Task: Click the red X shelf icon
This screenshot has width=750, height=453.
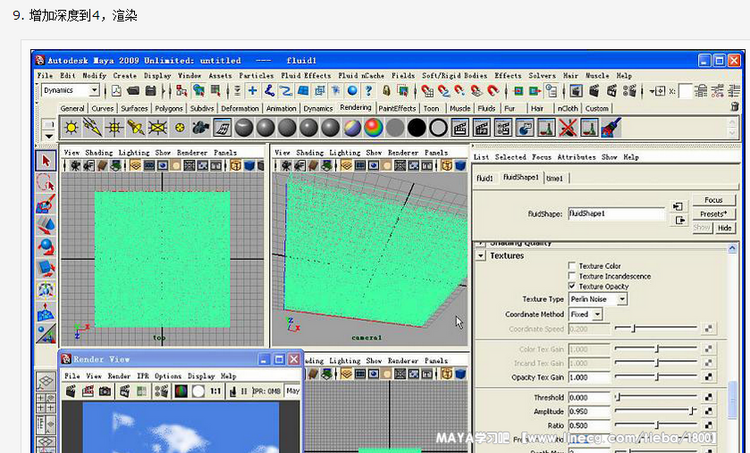Action: click(568, 128)
